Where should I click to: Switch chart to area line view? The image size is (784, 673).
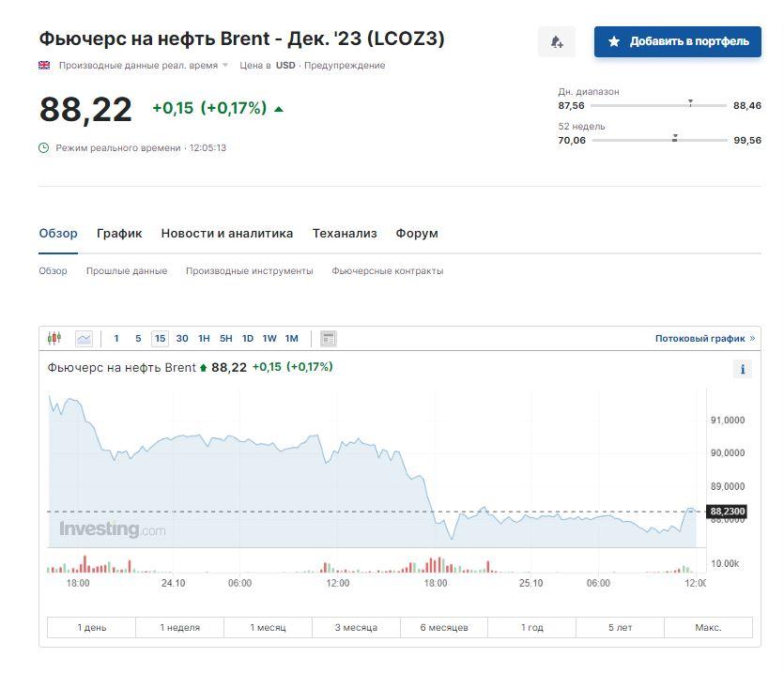tap(84, 338)
